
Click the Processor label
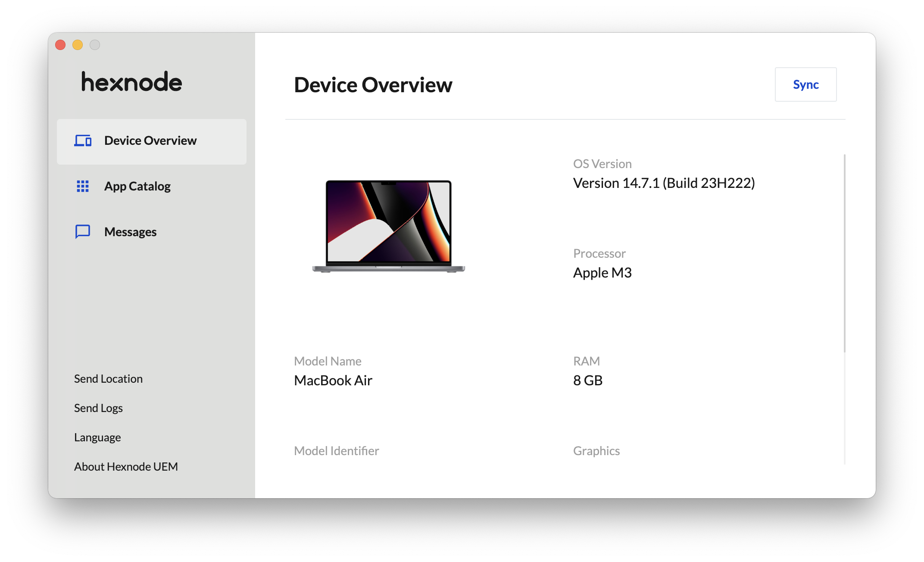[x=599, y=253]
